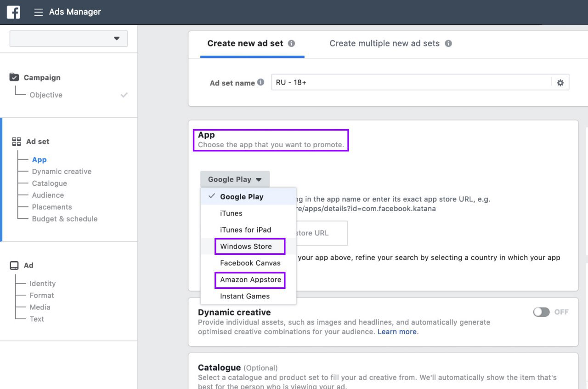The height and width of the screenshot is (389, 588).
Task: Open Identity under the Ad section
Action: coord(43,284)
